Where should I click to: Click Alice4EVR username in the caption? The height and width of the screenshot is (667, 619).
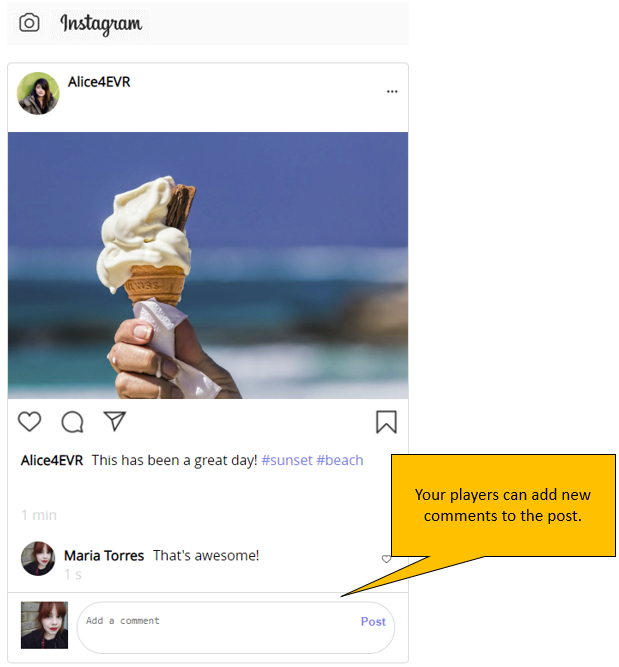(52, 460)
